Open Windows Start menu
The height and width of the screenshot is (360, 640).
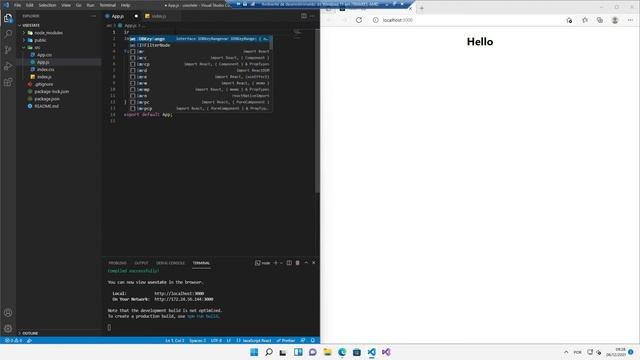pyautogui.click(x=254, y=352)
